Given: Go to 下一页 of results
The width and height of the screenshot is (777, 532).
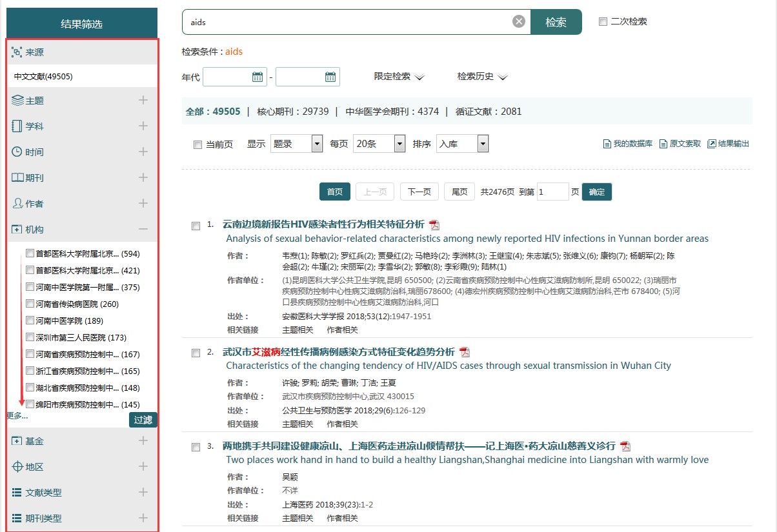Looking at the screenshot, I should (x=419, y=192).
